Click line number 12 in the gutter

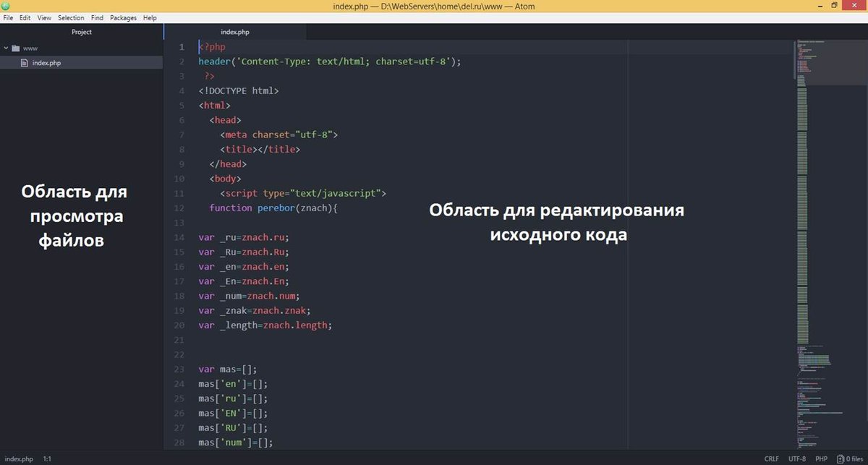point(179,208)
